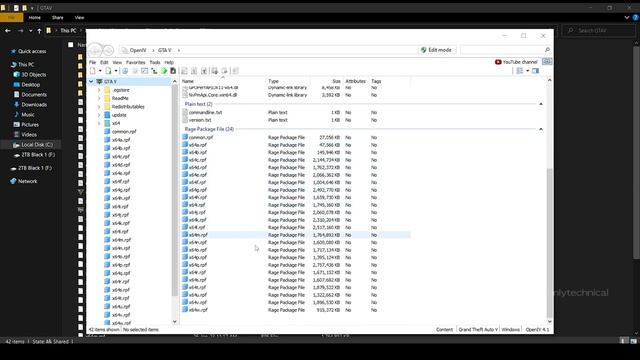
Task: Select version.txt in the file list
Action: pyautogui.click(x=200, y=120)
